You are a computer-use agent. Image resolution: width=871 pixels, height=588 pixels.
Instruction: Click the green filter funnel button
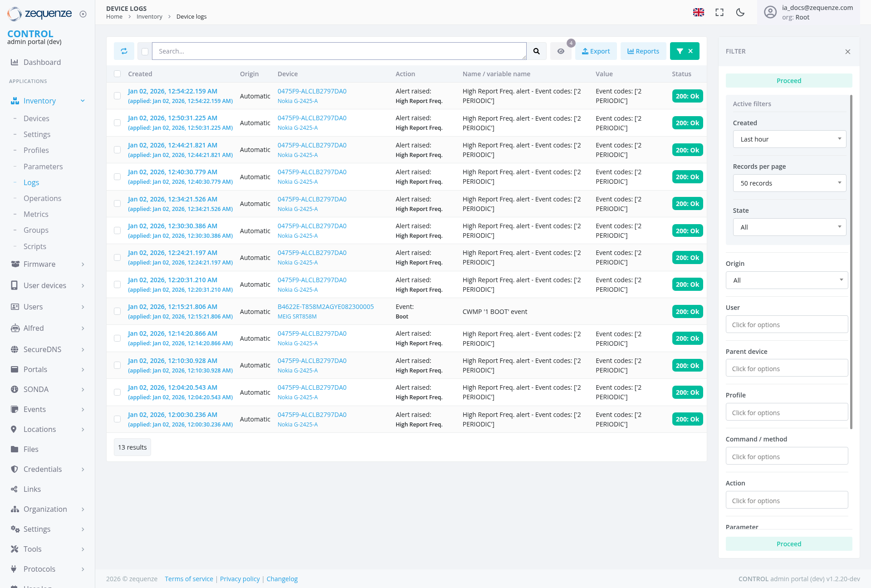click(x=685, y=51)
